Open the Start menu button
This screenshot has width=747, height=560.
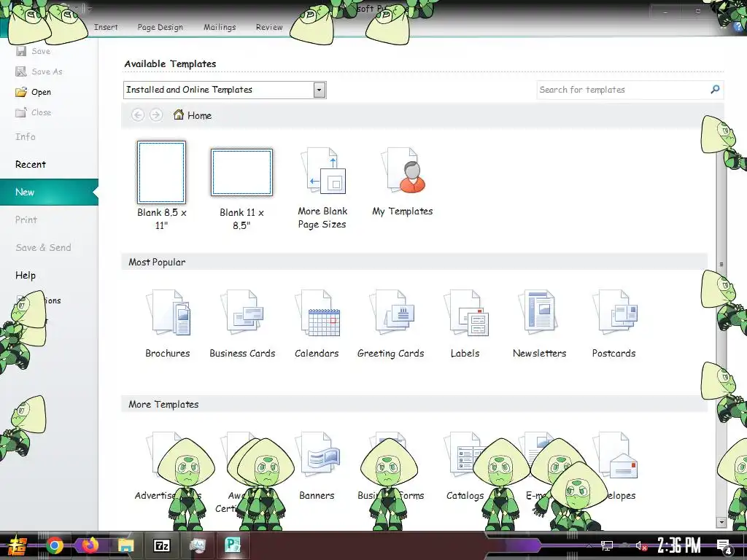16,545
